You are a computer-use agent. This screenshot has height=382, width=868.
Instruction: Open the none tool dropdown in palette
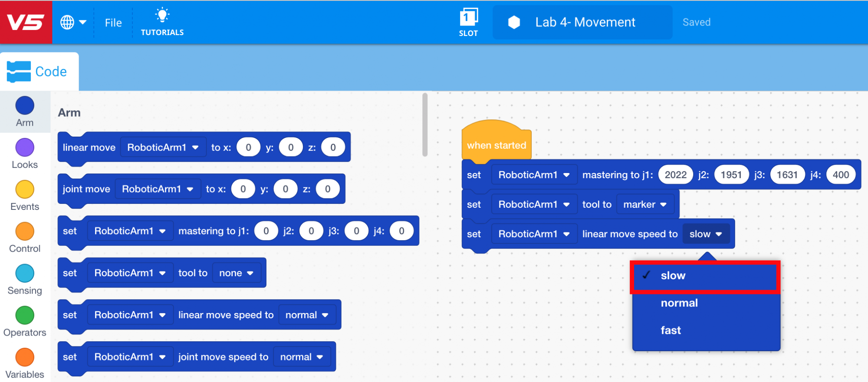(x=236, y=273)
